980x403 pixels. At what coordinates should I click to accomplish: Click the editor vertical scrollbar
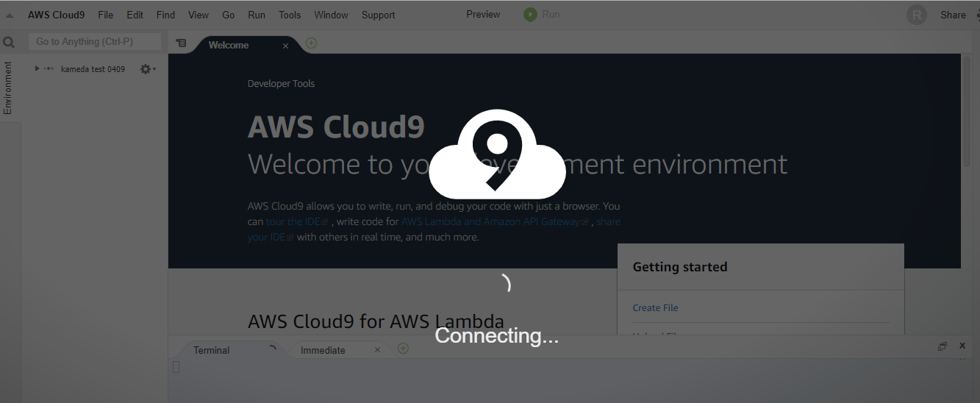(967, 110)
